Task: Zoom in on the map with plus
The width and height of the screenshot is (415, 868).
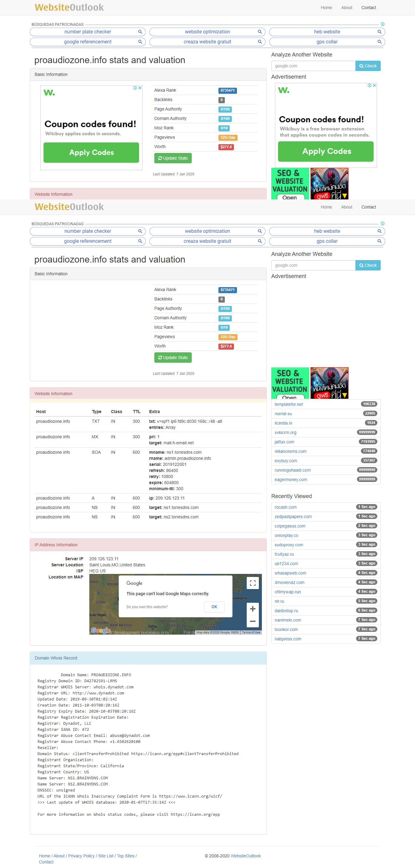Action: (252, 609)
